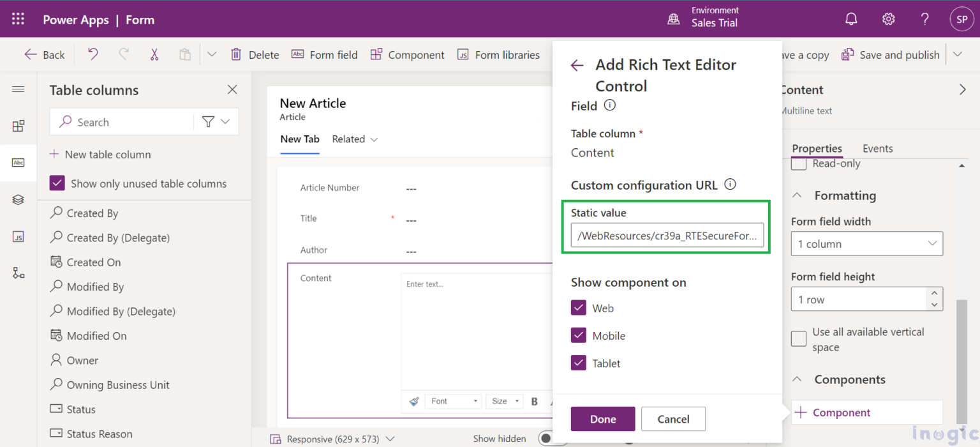Open the filter dropdown in Table columns panel
980x447 pixels.
[216, 121]
